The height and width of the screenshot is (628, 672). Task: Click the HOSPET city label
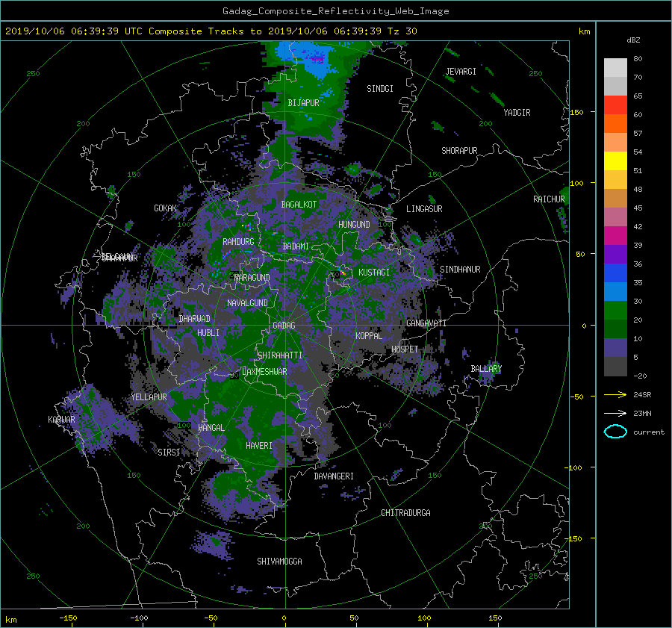pos(405,349)
